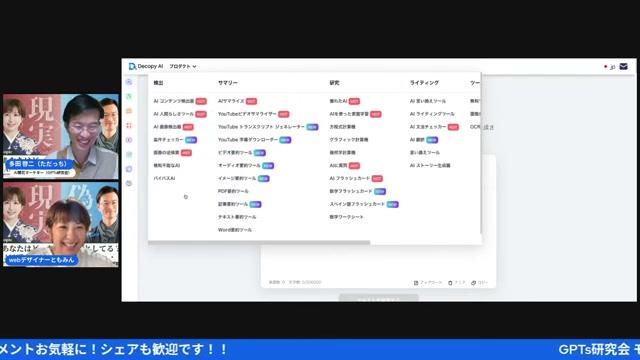Click the ライティング column heading
640x360 pixels.
click(x=424, y=82)
